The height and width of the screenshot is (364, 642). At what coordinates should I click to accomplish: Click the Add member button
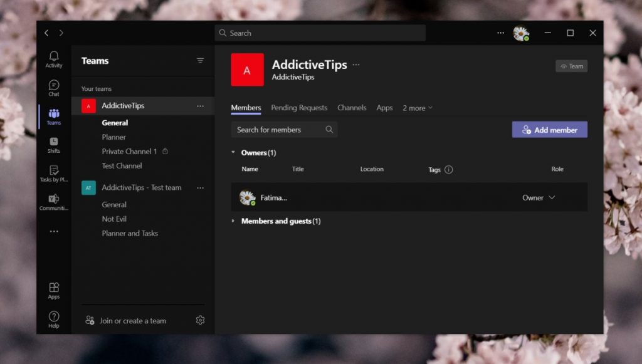tap(549, 130)
